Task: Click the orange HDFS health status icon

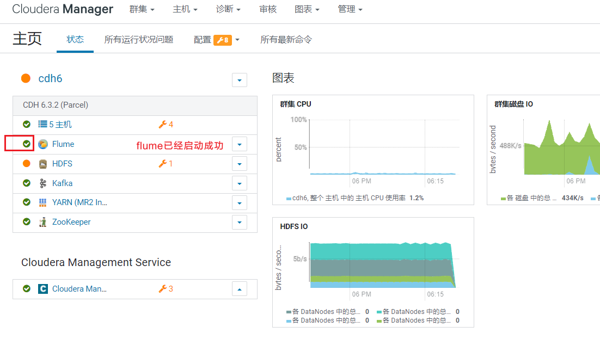Action: pos(26,164)
